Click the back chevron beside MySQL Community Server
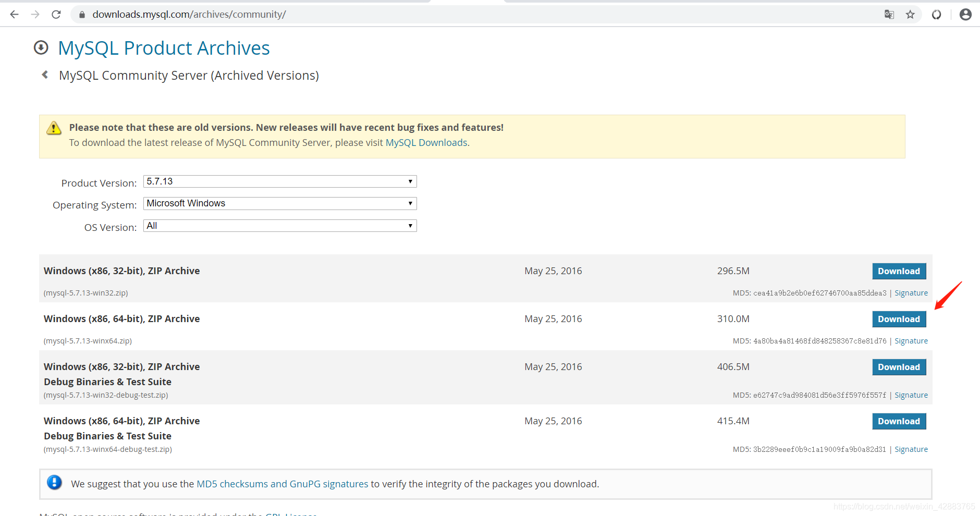Screen dimensions: 980x516 point(45,75)
